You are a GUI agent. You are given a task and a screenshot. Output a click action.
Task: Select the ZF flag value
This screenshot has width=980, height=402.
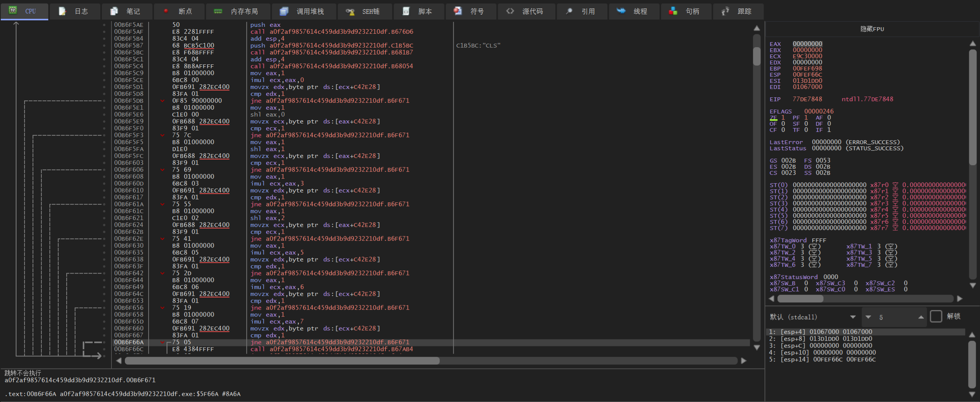point(783,118)
